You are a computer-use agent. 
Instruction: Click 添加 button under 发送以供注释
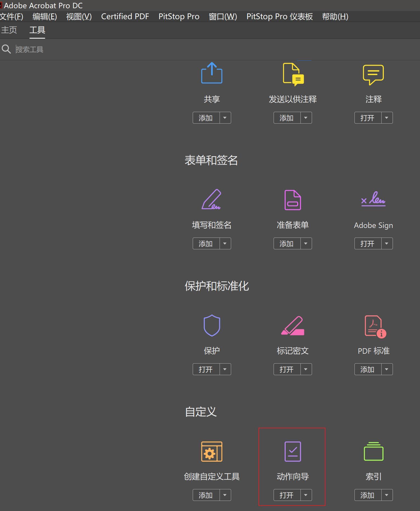[x=287, y=118]
